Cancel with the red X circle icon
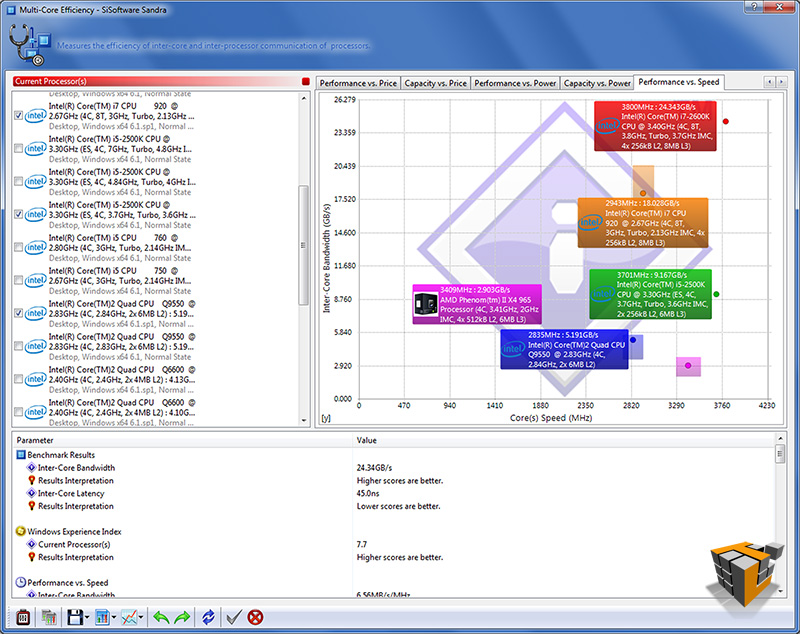The height and width of the screenshot is (634, 800). [256, 618]
